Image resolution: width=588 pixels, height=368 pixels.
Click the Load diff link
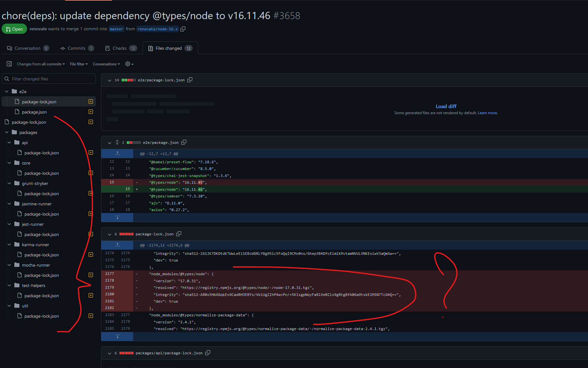click(446, 106)
